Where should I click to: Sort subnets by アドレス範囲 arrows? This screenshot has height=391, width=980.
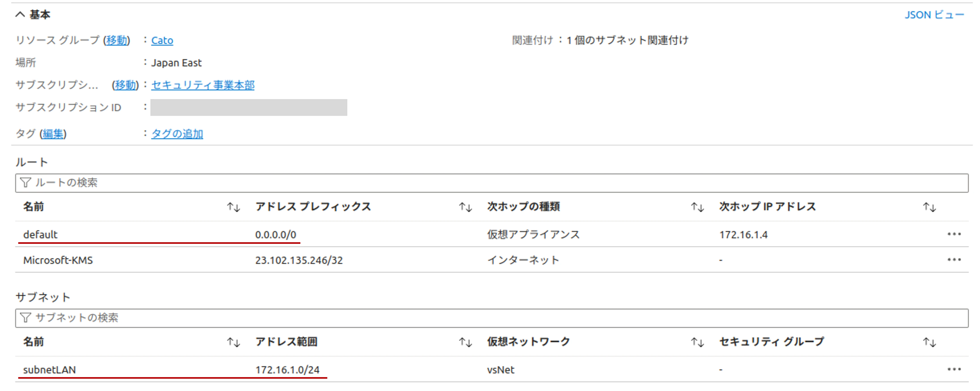coord(465,342)
